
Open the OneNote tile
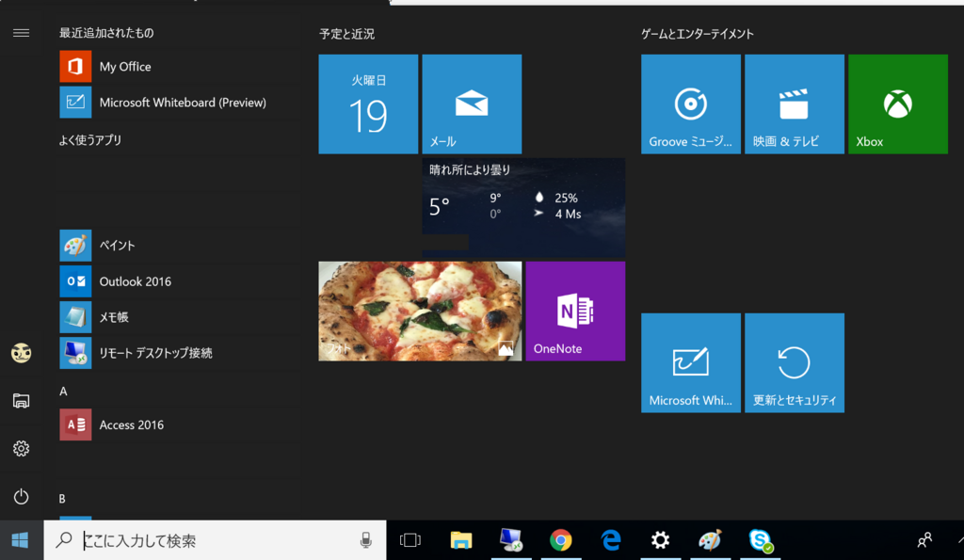click(575, 311)
